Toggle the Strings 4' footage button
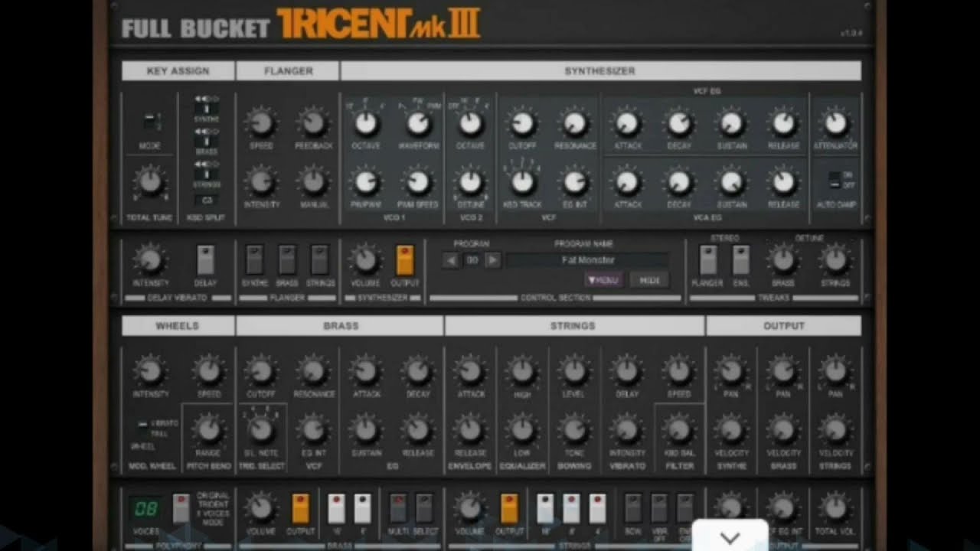The height and width of the screenshot is (551, 980). [597, 509]
